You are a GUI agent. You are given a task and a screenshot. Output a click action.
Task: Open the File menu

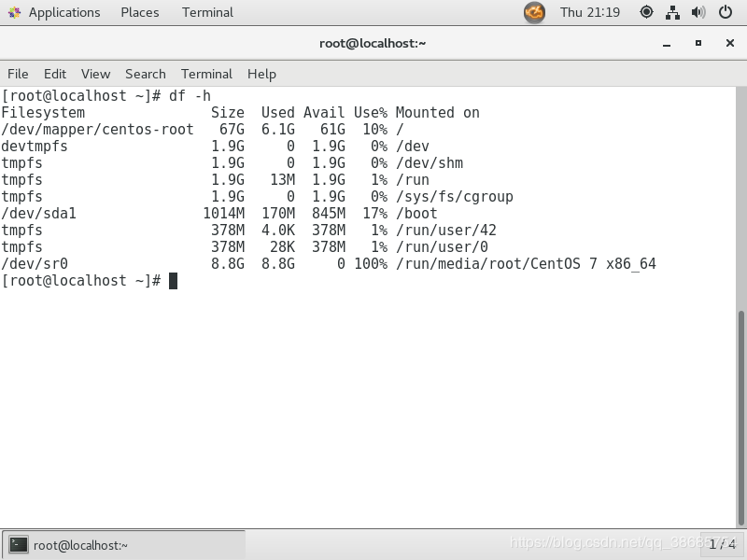pos(18,75)
